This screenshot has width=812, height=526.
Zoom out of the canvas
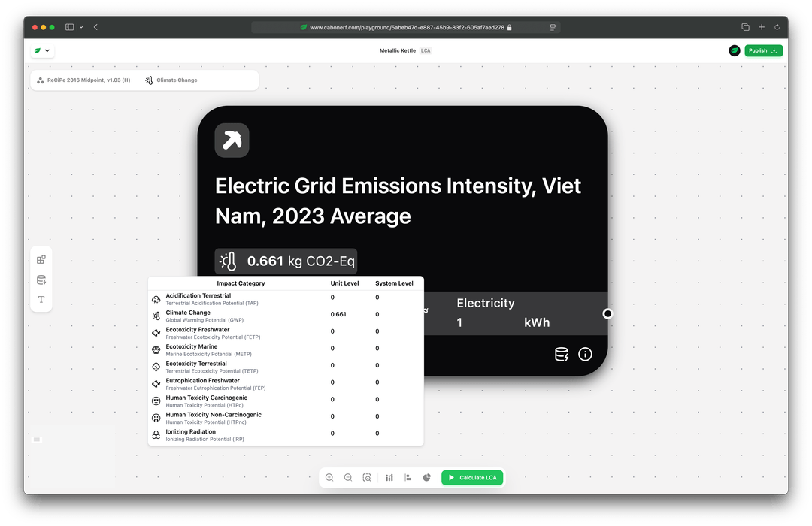pyautogui.click(x=348, y=477)
